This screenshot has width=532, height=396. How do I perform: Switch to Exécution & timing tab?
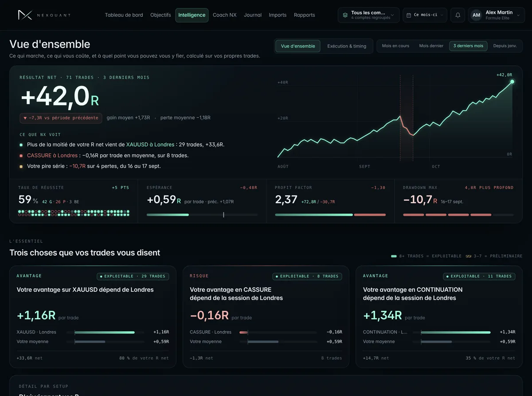[347, 46]
